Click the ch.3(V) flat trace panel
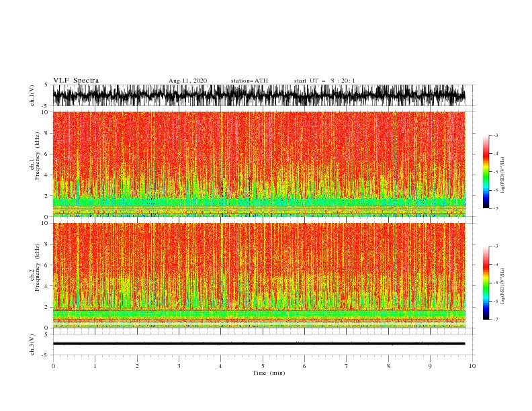Image resolution: width=532 pixels, height=411 pixels. [264, 345]
